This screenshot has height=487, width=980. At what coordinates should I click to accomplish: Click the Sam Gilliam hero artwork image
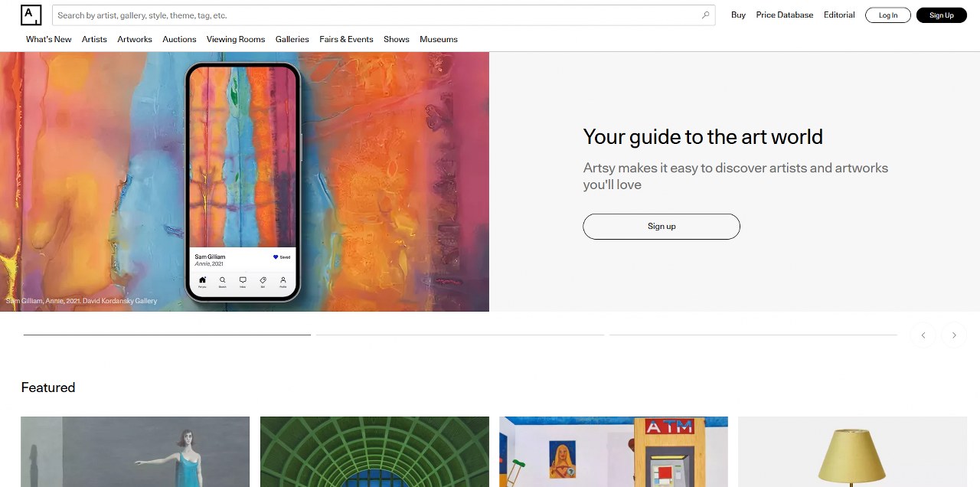click(244, 181)
